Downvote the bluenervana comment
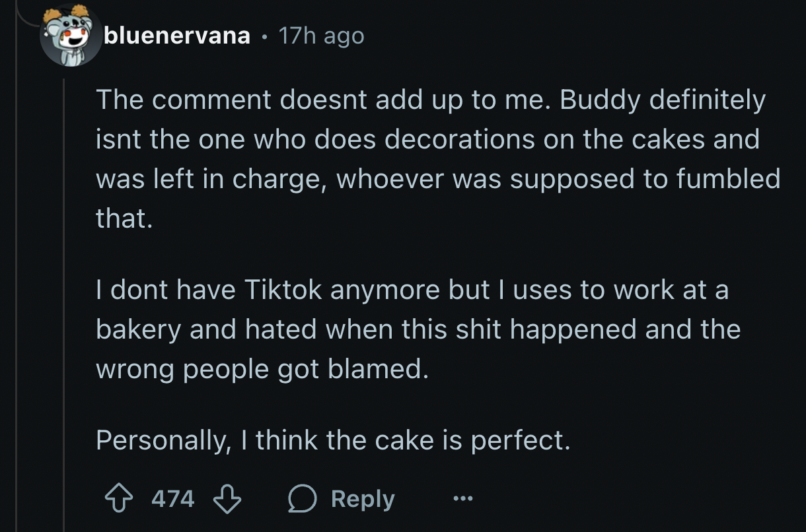This screenshot has width=806, height=532. coord(226,498)
